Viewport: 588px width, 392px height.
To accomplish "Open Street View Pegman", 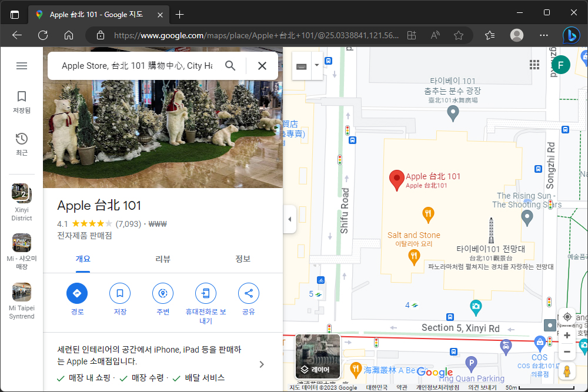I will [567, 372].
